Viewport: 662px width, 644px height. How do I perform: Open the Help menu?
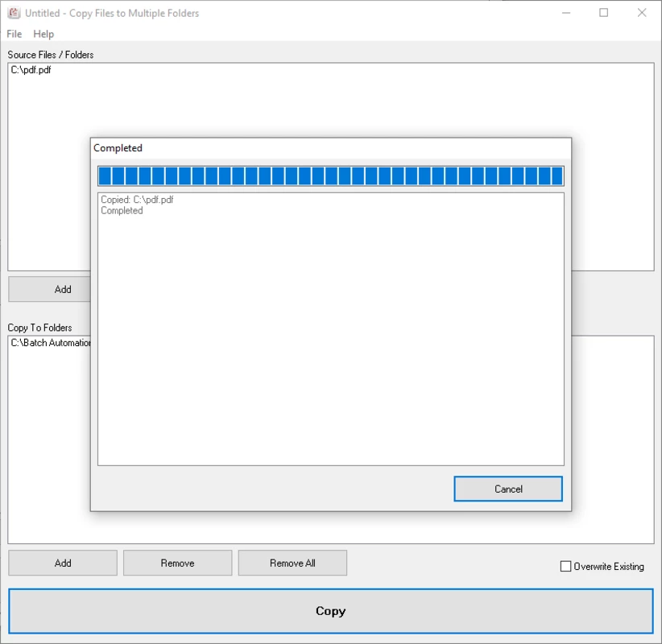point(43,34)
